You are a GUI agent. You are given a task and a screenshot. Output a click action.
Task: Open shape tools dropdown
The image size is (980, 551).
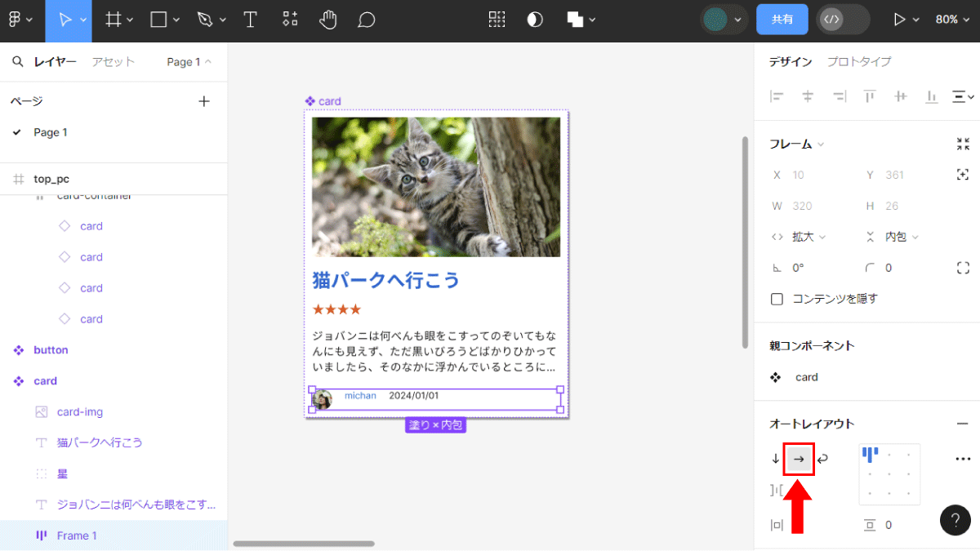pyautogui.click(x=176, y=20)
